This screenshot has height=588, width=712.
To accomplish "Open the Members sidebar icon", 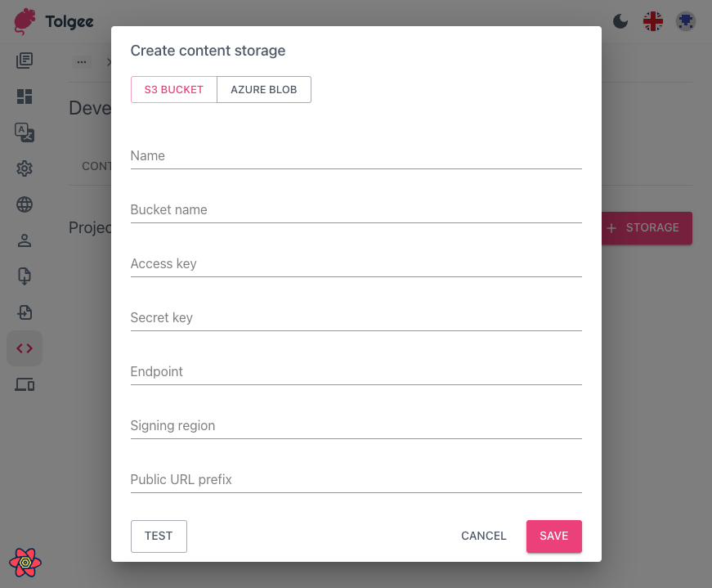I will point(25,240).
